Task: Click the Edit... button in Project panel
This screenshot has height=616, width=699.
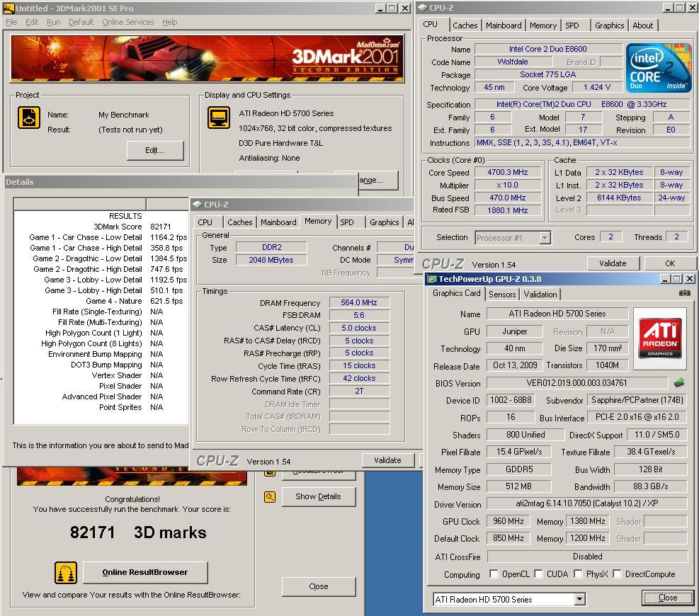Action: click(x=154, y=151)
